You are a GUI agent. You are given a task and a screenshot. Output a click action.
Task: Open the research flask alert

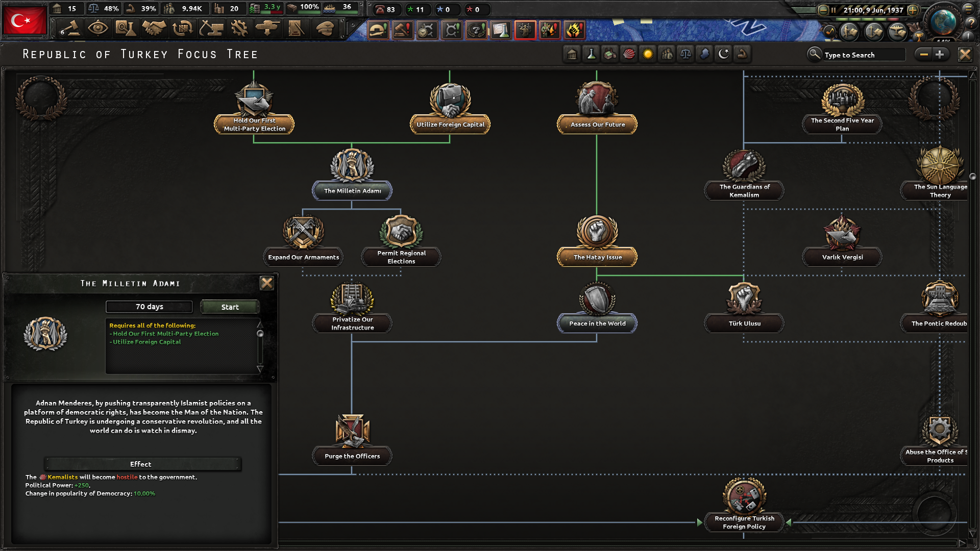pyautogui.click(x=501, y=30)
